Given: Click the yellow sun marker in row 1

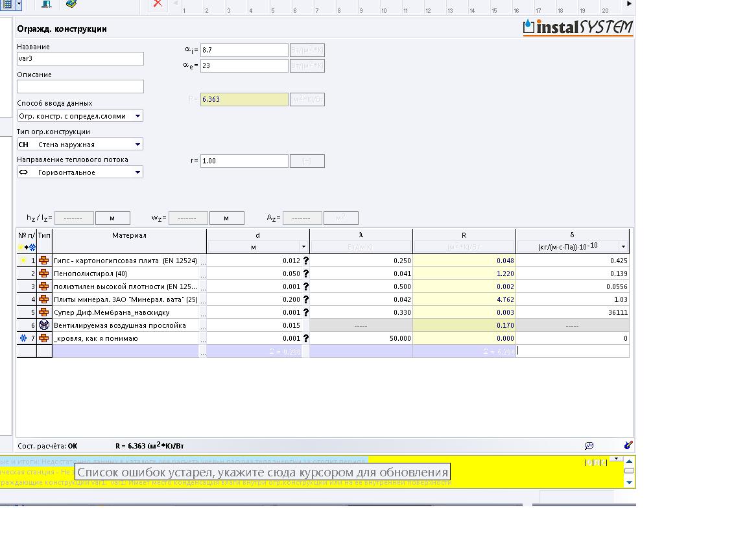Looking at the screenshot, I should pyautogui.click(x=23, y=260).
